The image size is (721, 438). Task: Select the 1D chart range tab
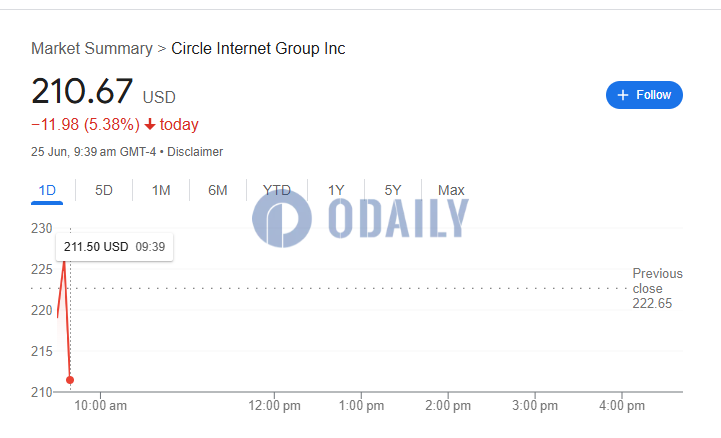47,190
